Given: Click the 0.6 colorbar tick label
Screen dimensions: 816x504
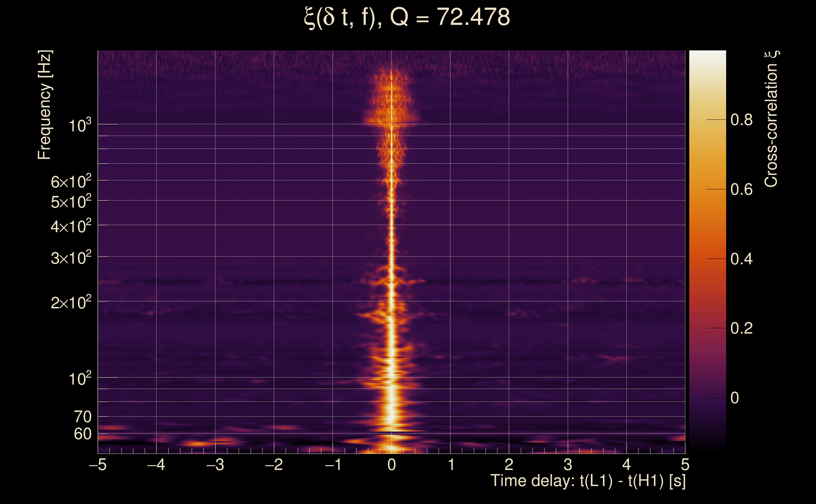Looking at the screenshot, I should click(x=741, y=190).
